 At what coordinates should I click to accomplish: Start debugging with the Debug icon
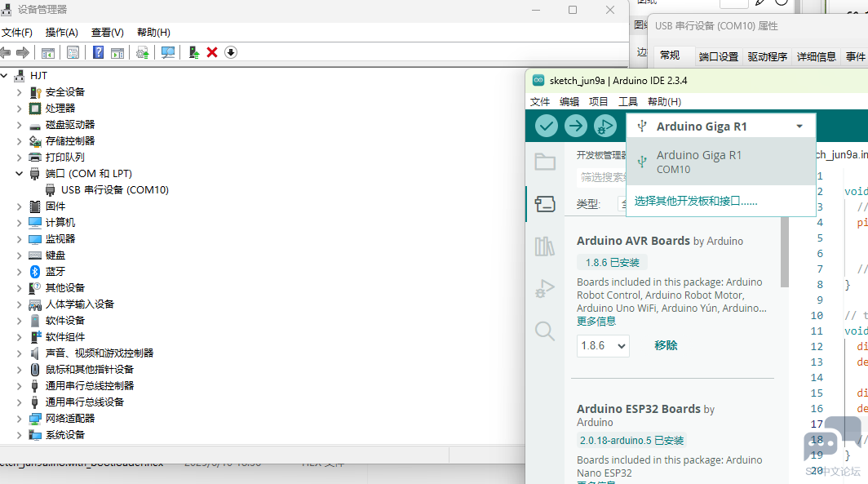click(x=604, y=126)
